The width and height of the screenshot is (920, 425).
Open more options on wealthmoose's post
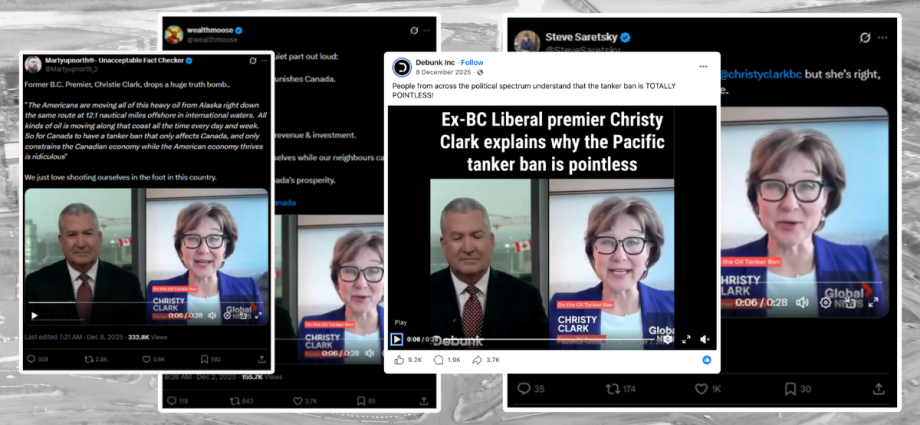(x=427, y=31)
